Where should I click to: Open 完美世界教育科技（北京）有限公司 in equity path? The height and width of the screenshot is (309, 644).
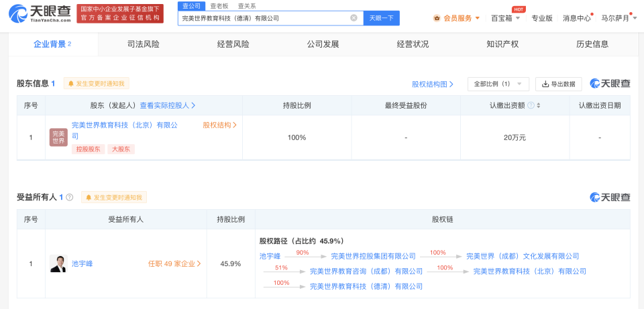coord(530,271)
